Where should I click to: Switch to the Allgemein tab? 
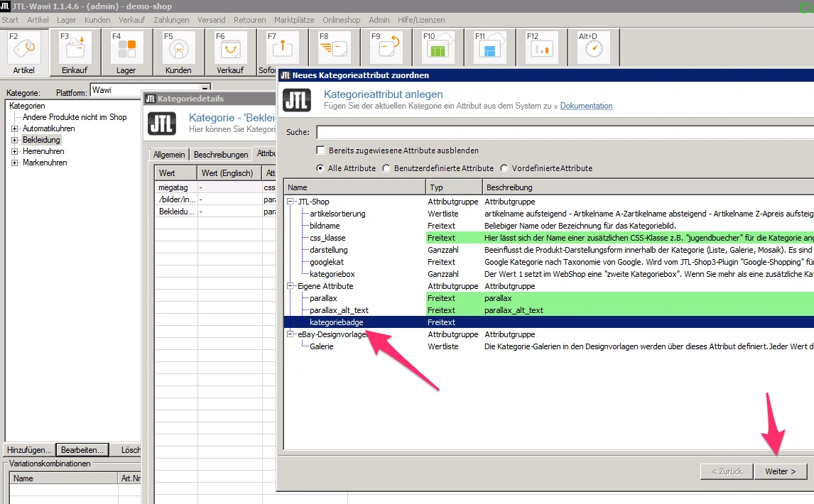(169, 155)
